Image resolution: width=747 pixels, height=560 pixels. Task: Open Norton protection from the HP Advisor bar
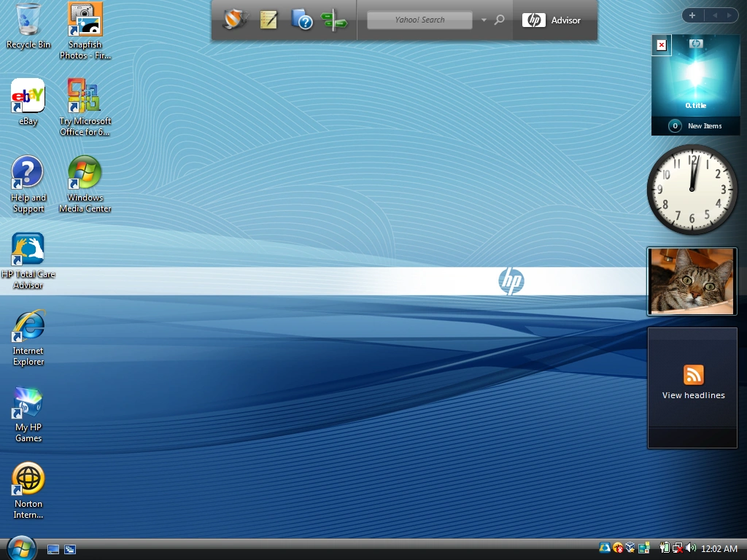tap(235, 20)
